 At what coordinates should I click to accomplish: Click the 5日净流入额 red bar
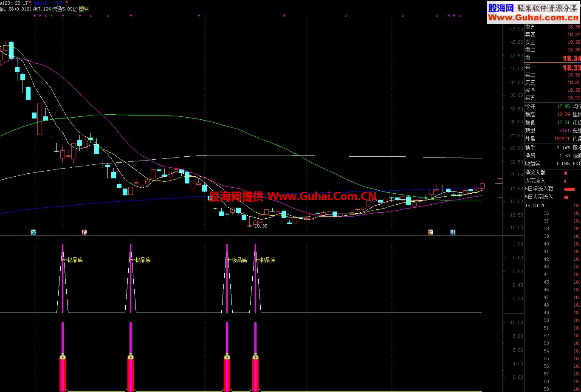coord(569,189)
